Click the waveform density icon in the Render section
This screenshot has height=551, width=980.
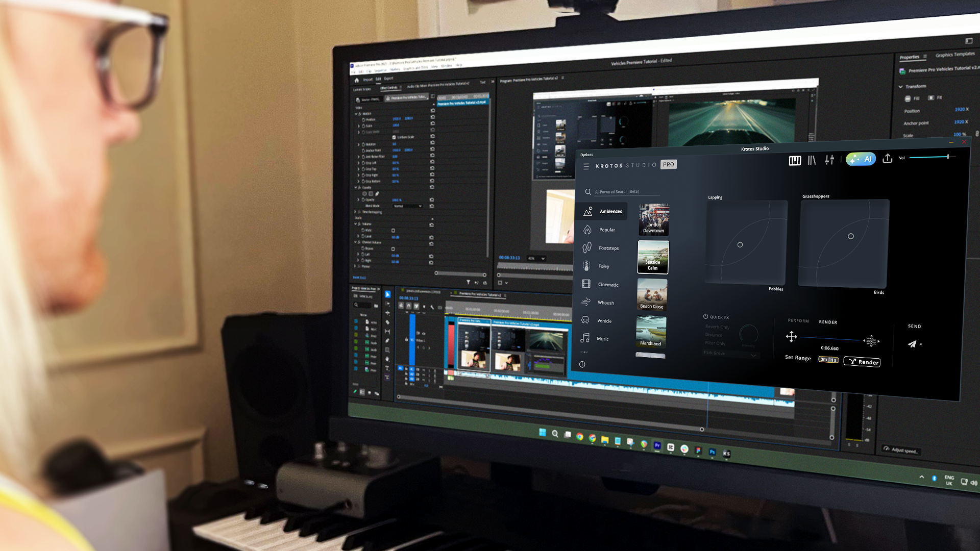pyautogui.click(x=871, y=341)
